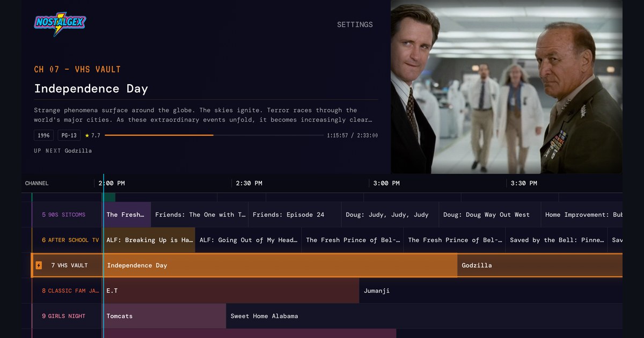Open SETTINGS

pyautogui.click(x=355, y=25)
